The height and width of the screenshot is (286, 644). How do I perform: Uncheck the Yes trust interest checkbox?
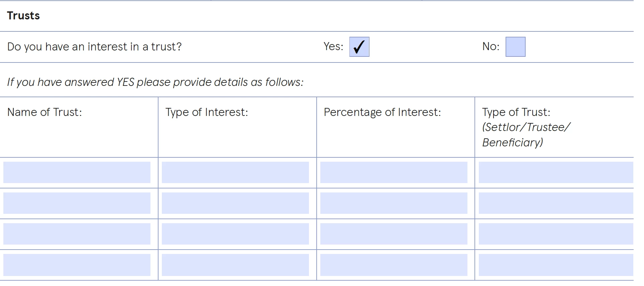[359, 47]
